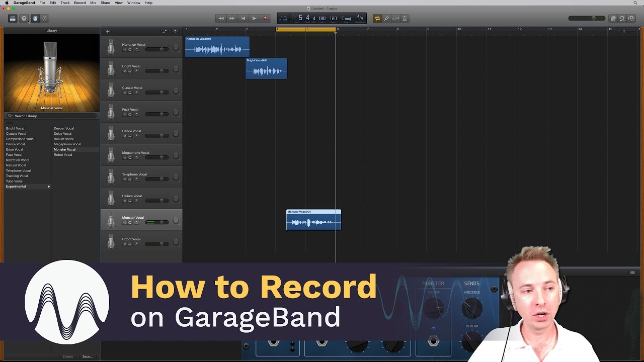The image size is (644, 362).
Task: Switch display mode with note/metronome icon
Action: pos(283,19)
